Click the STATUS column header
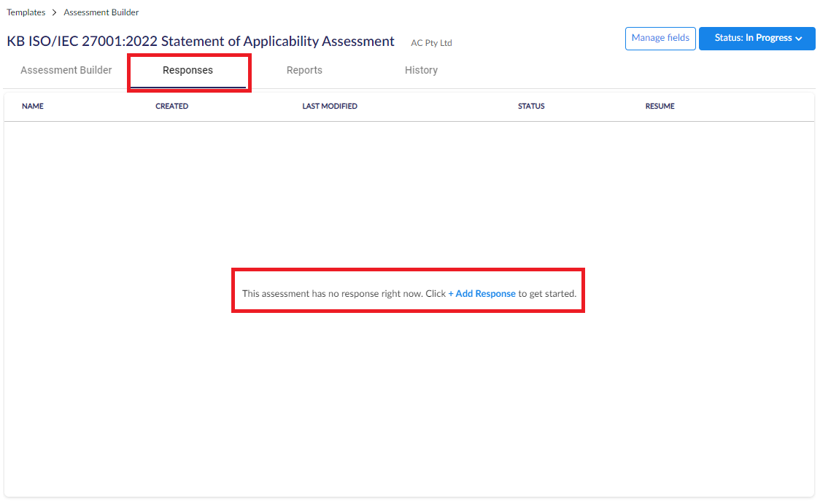The height and width of the screenshot is (504, 839). click(531, 106)
